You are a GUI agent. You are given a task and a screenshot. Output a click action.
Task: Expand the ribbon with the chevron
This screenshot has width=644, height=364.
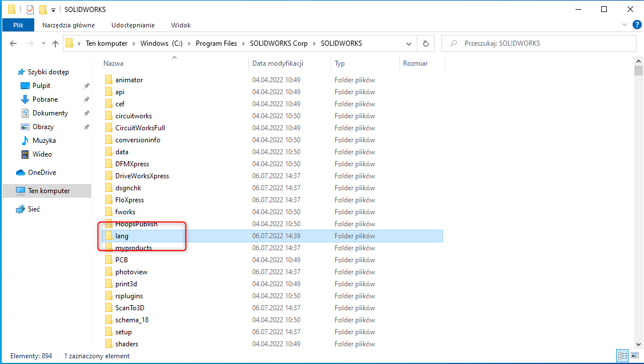[624, 25]
